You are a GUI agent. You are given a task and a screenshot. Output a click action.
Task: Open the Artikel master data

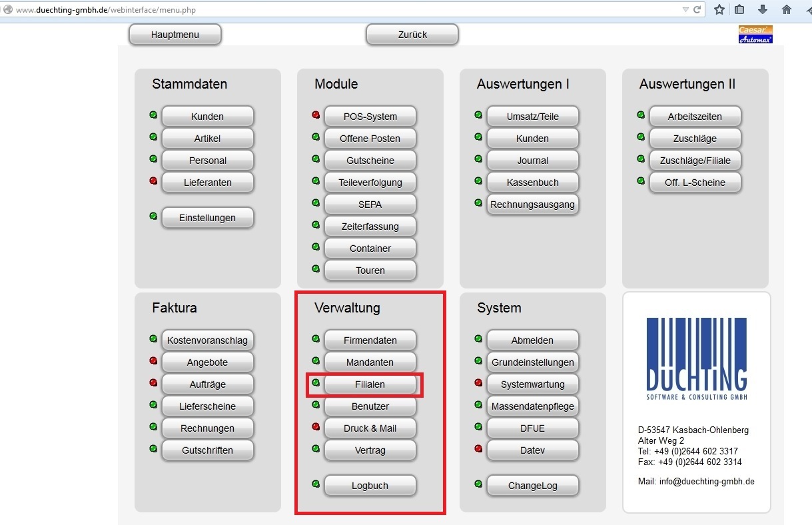click(207, 138)
